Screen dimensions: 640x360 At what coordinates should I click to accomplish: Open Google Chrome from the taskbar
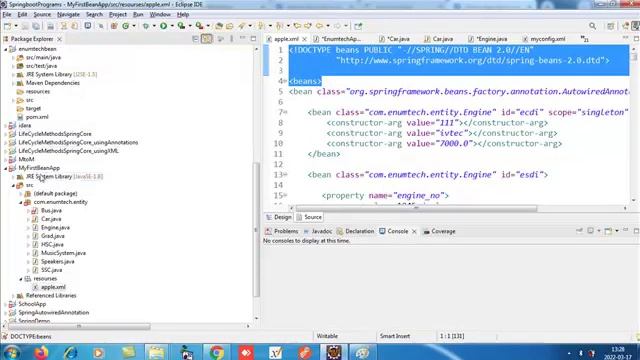point(217,352)
